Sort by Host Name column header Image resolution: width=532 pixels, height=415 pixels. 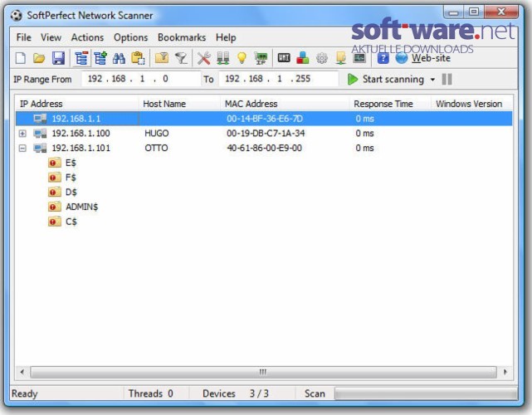pos(179,104)
